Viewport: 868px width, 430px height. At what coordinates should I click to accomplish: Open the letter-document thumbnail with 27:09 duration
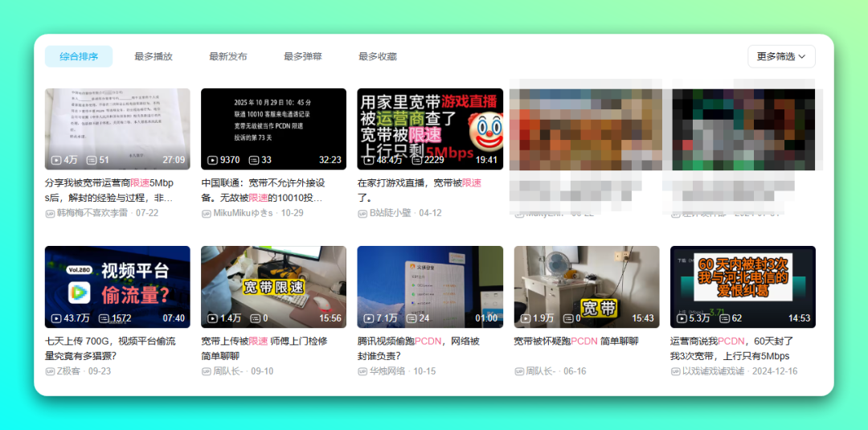[117, 129]
